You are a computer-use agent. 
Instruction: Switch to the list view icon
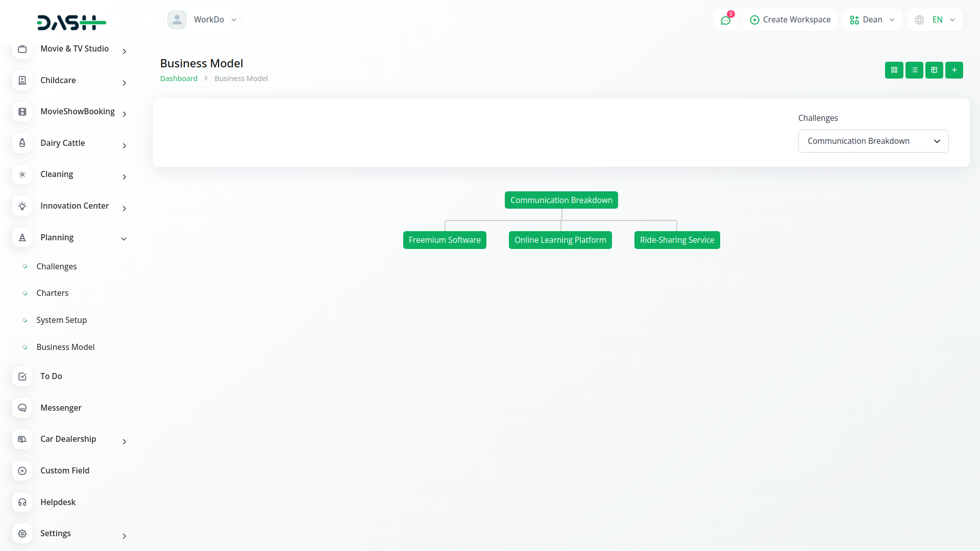914,70
